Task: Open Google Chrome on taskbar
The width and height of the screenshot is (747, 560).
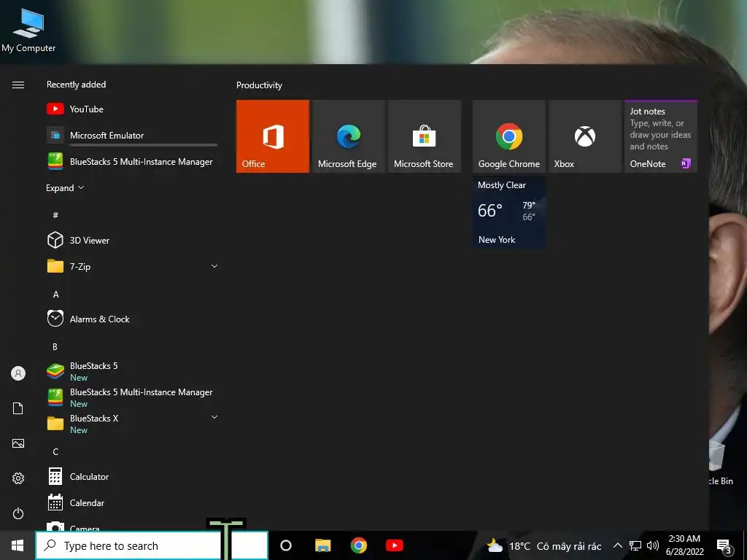Action: pos(359,545)
